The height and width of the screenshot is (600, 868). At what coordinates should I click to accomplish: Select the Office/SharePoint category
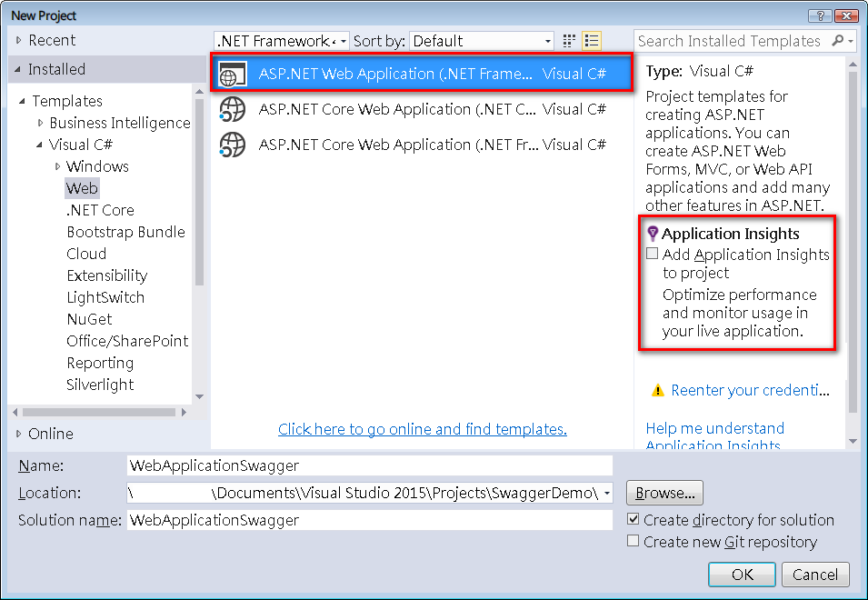[x=127, y=341]
